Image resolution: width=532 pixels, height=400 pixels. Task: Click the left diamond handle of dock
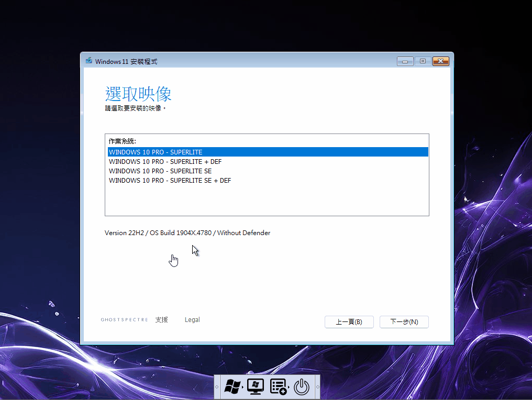[217, 387]
